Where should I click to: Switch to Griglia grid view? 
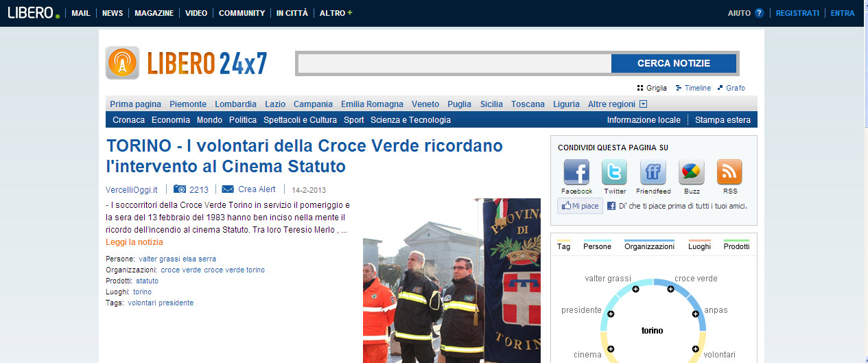click(x=652, y=88)
